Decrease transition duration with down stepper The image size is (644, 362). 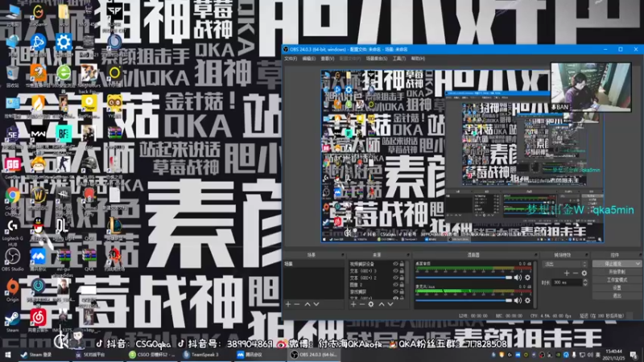pyautogui.click(x=585, y=285)
